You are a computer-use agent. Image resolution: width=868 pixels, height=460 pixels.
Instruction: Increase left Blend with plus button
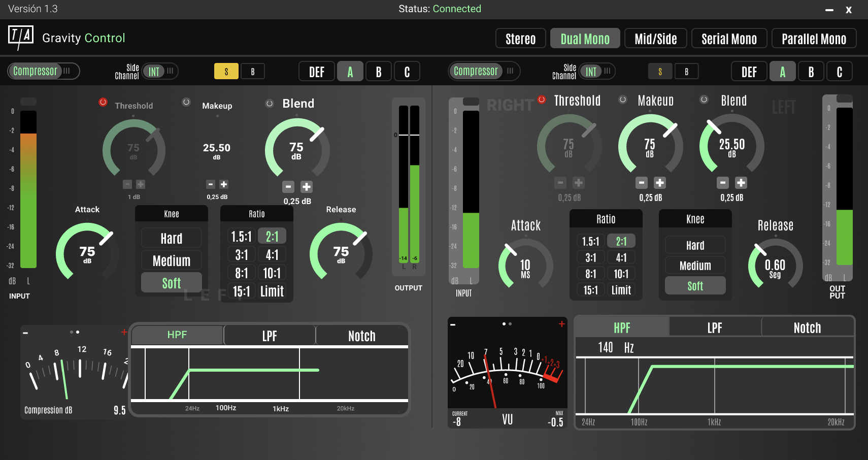click(307, 187)
